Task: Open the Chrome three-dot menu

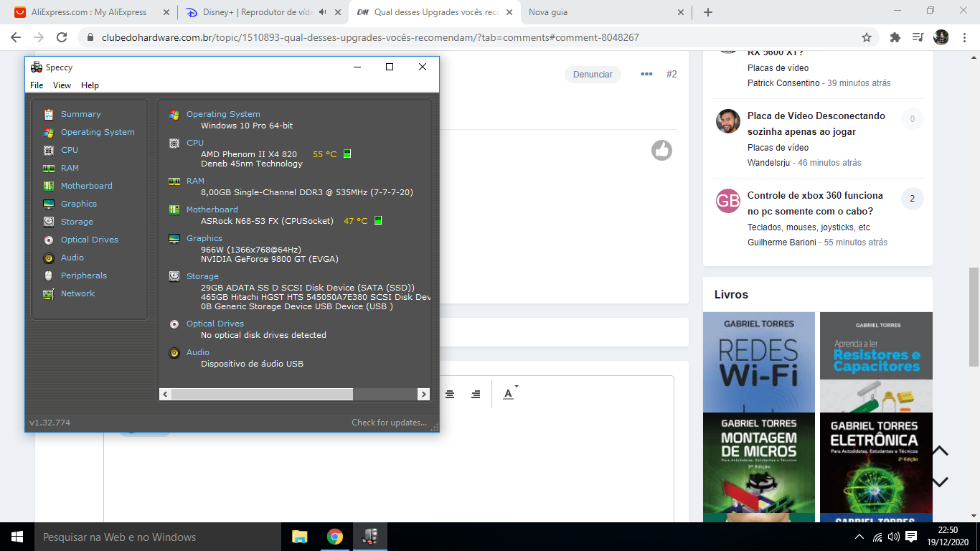Action: tap(963, 37)
